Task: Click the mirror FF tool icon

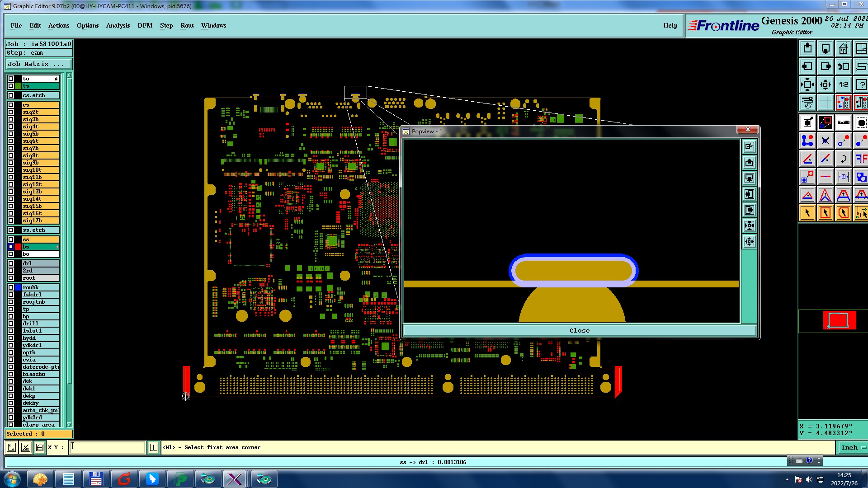Action: tap(861, 159)
